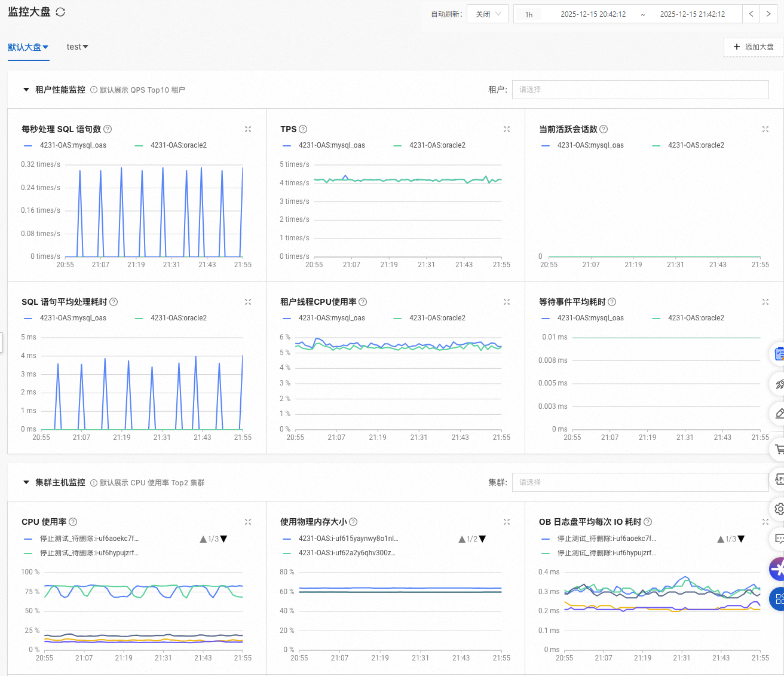
Task: Go to the previous time range
Action: click(x=751, y=14)
